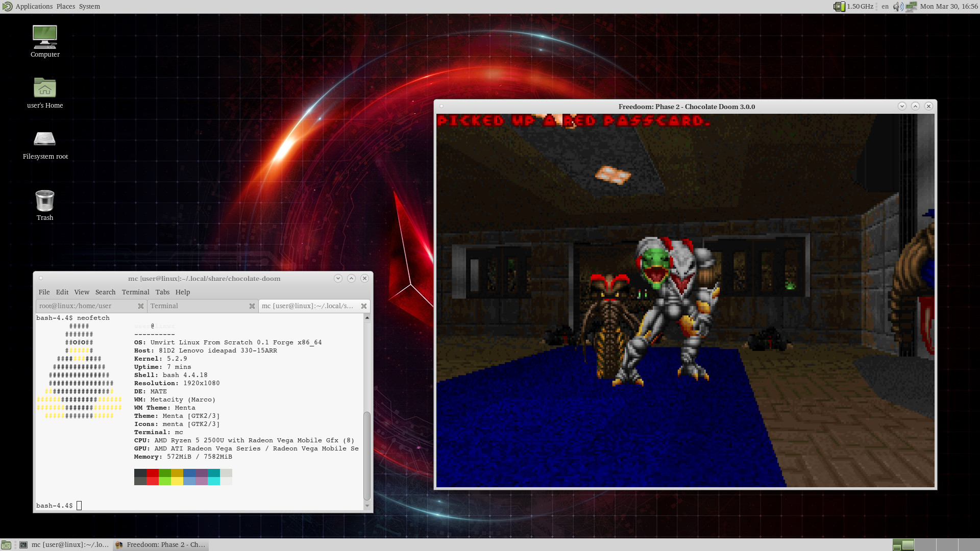Close the root@linux:/home/user terminal tab
The width and height of the screenshot is (980, 551).
(x=141, y=306)
